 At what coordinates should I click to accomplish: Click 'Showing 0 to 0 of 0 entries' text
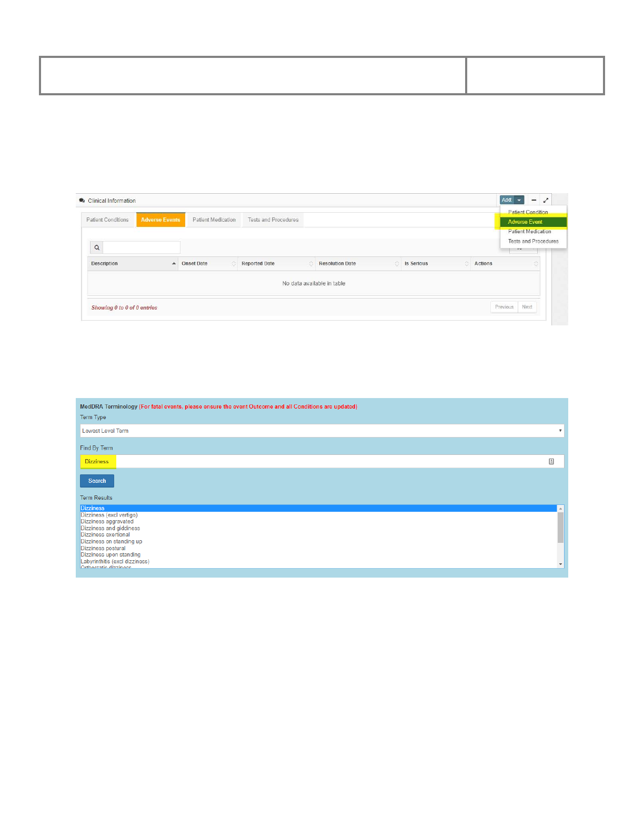point(124,307)
